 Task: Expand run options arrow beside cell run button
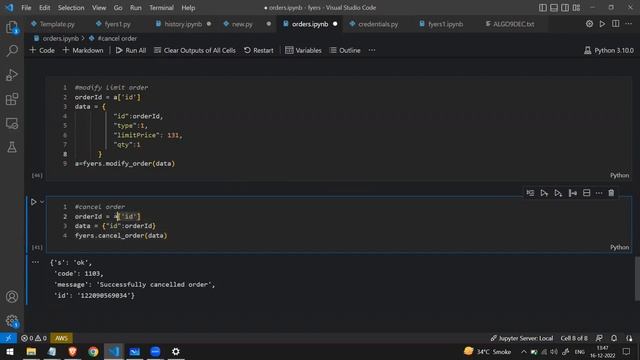[x=42, y=202]
